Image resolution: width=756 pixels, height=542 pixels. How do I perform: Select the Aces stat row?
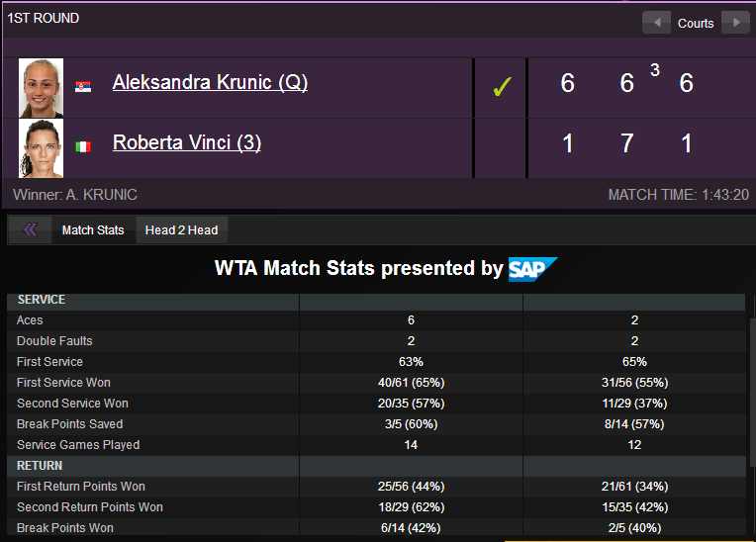[x=376, y=320]
